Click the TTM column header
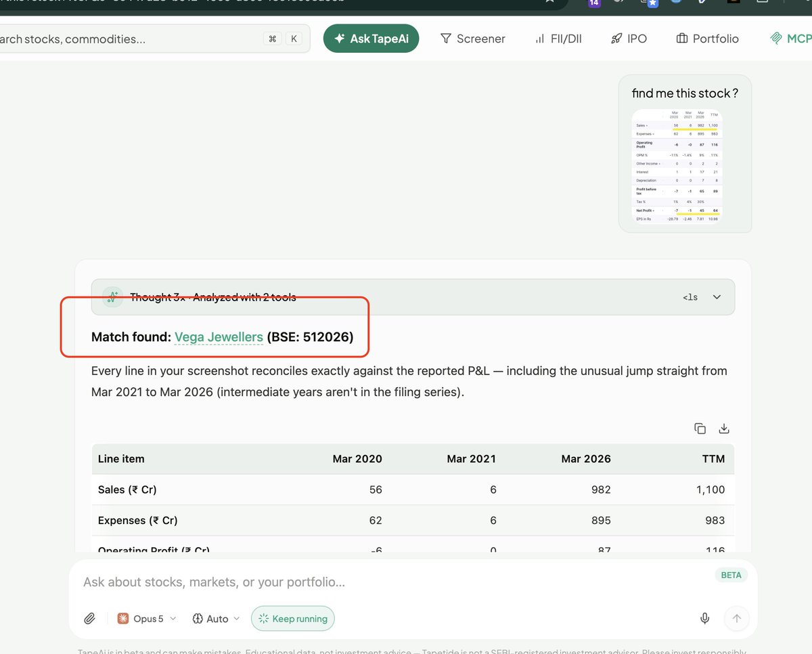Image resolution: width=812 pixels, height=654 pixels. coord(713,459)
